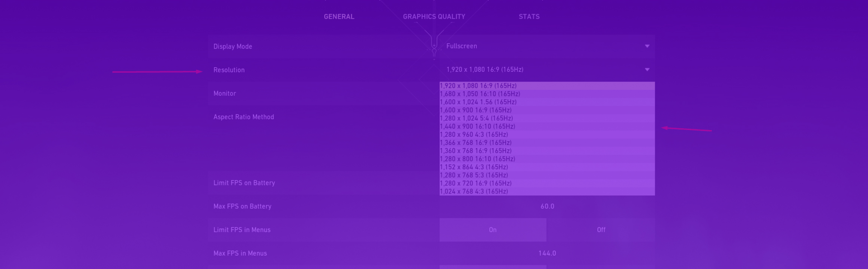
Task: Click the Limit FPS on Battery label
Action: [x=244, y=183]
